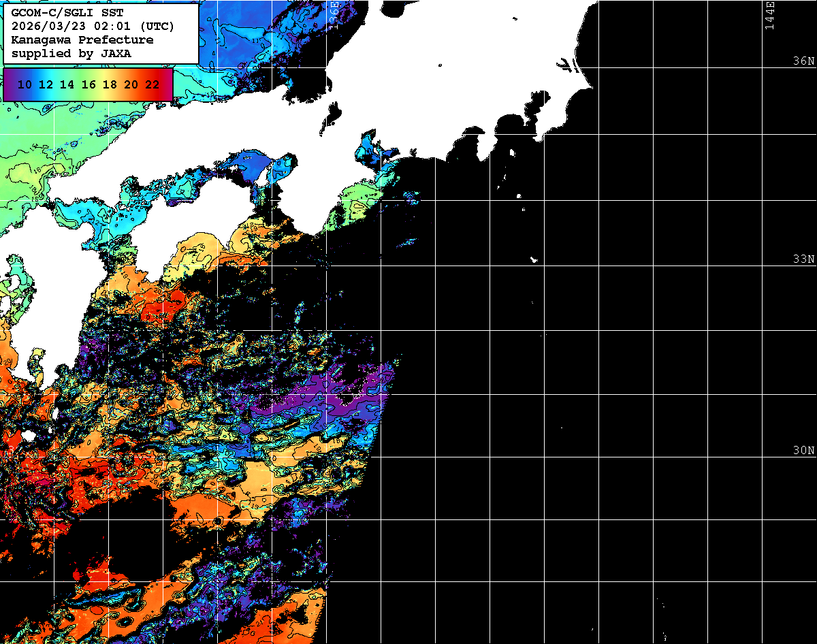Click the vertical longitude label near top center

point(334,14)
